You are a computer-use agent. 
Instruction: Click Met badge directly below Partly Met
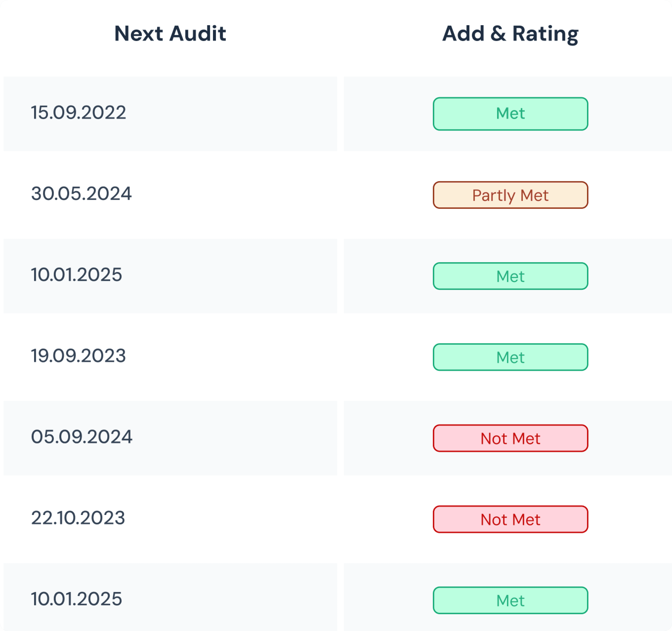(x=510, y=276)
